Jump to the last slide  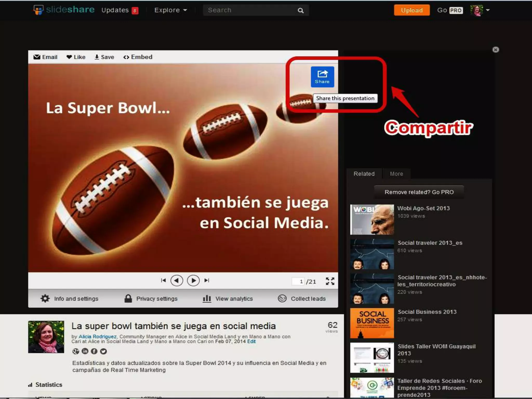207,281
